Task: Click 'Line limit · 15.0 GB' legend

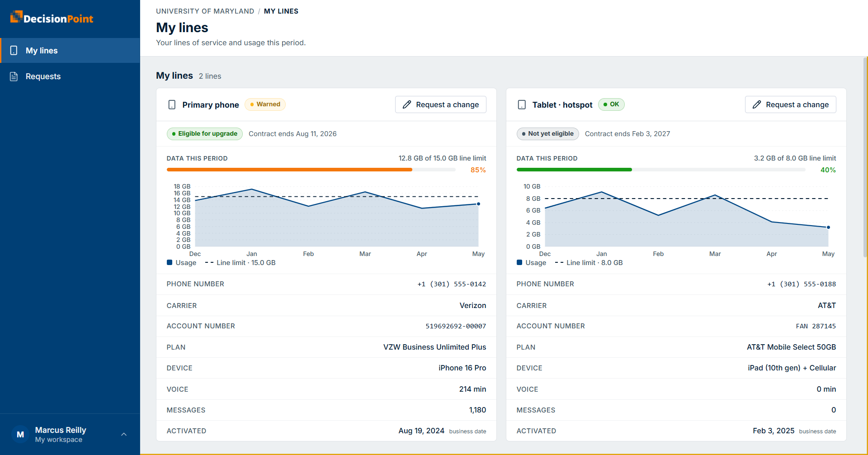Action: pos(241,262)
